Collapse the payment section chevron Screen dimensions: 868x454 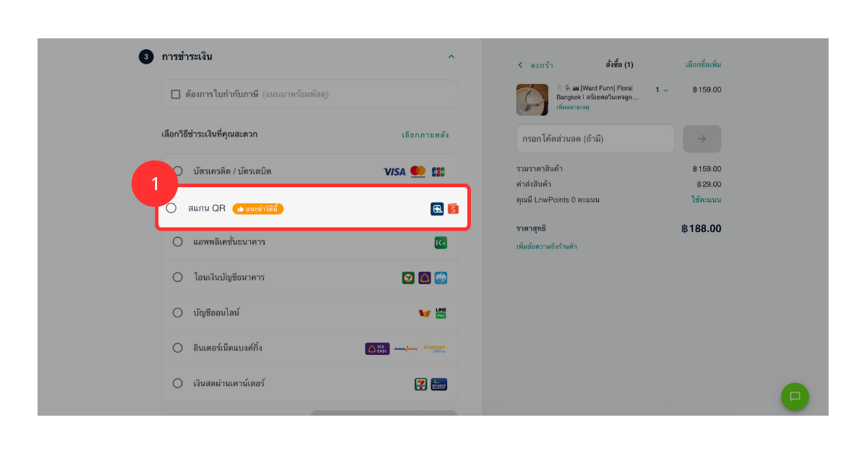pos(451,56)
